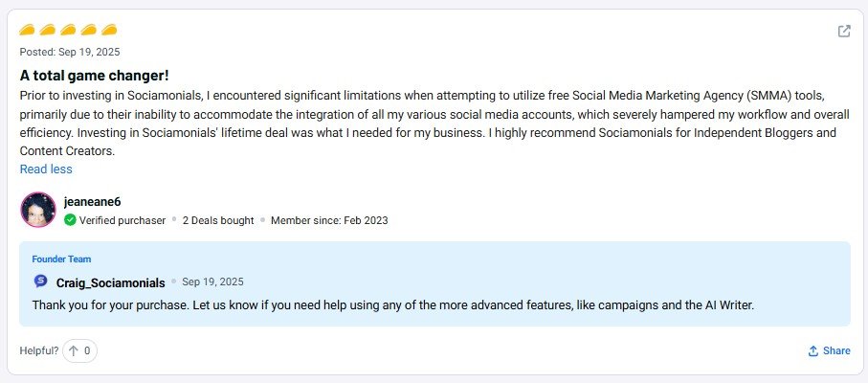
Task: Click the reply's Sep 19, 2025 timestamp
Action: (x=212, y=282)
